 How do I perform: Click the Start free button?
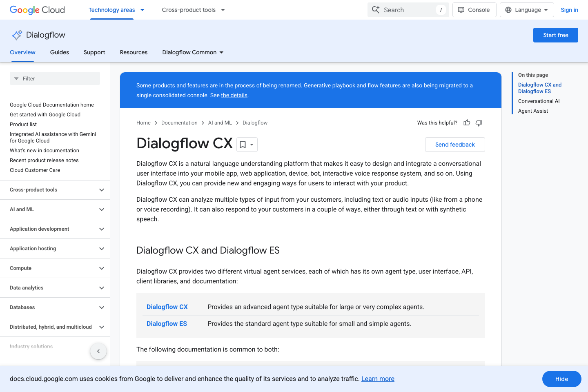[555, 35]
